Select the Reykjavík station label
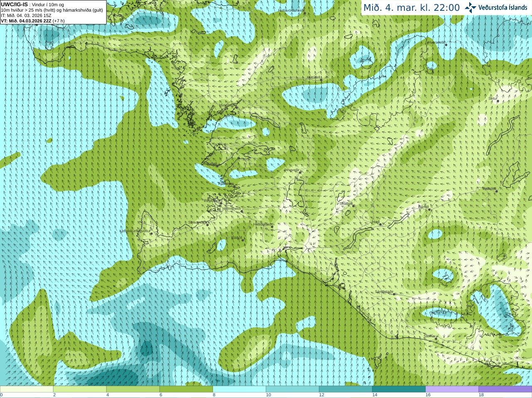Screen dimensions: 532x398 coord(212,201)
